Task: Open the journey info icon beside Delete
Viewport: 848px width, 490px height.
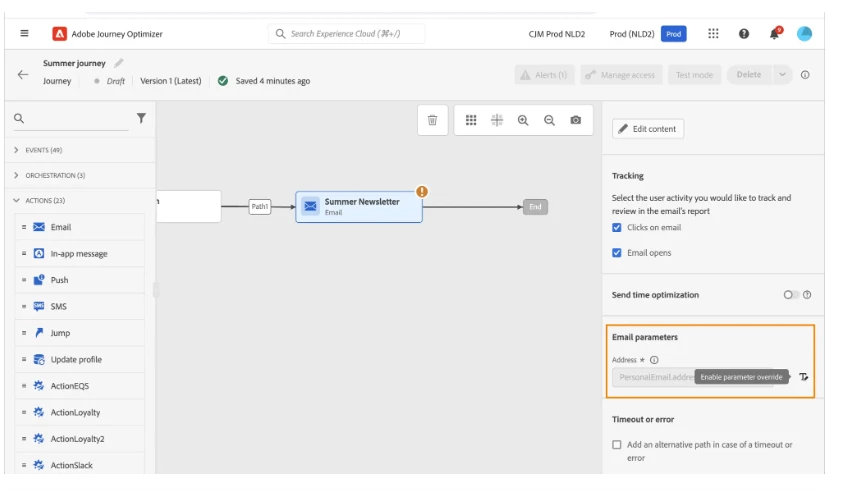Action: click(x=805, y=75)
